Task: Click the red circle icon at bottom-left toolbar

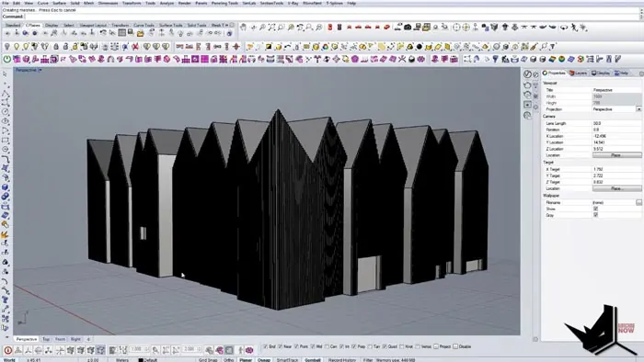Action: click(x=7, y=351)
